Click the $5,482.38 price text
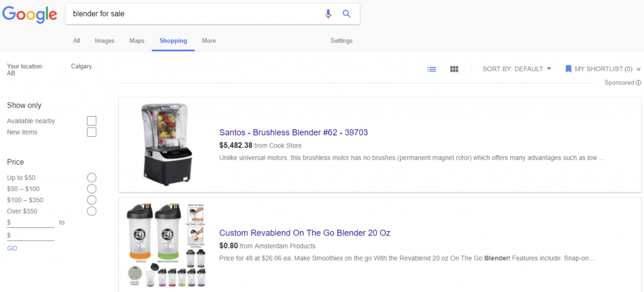 [236, 145]
